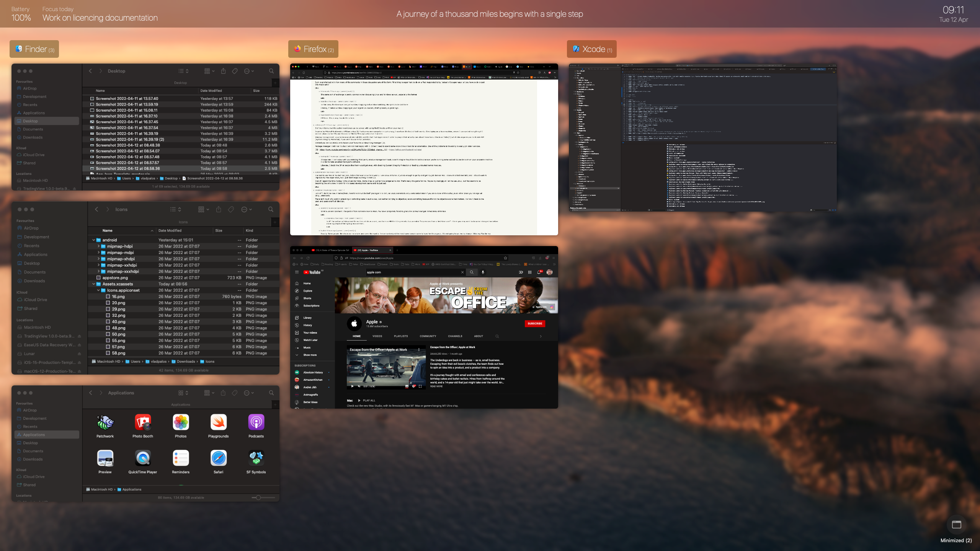Image resolution: width=980 pixels, height=551 pixels.
Task: Click YouTube search magnifier button
Action: pos(472,272)
